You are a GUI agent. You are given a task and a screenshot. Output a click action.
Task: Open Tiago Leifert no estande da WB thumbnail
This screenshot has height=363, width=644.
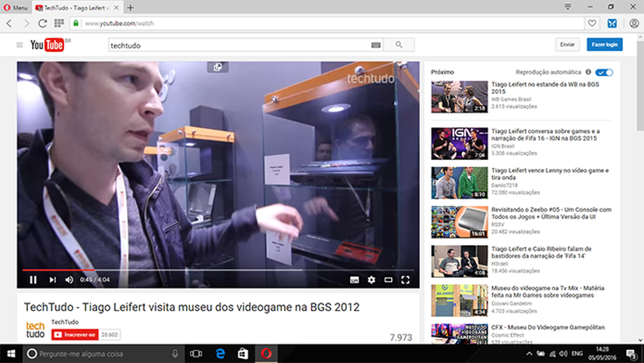tap(459, 97)
